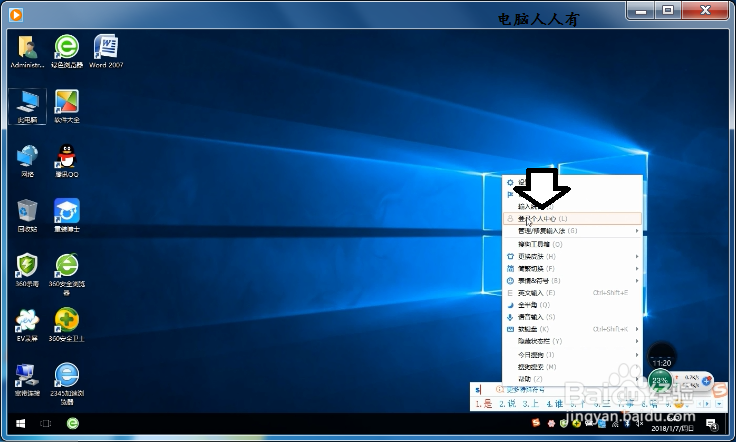Open the 宽带连接 broadband connection shortcut
Image resolution: width=736 pixels, height=442 pixels.
click(x=27, y=380)
